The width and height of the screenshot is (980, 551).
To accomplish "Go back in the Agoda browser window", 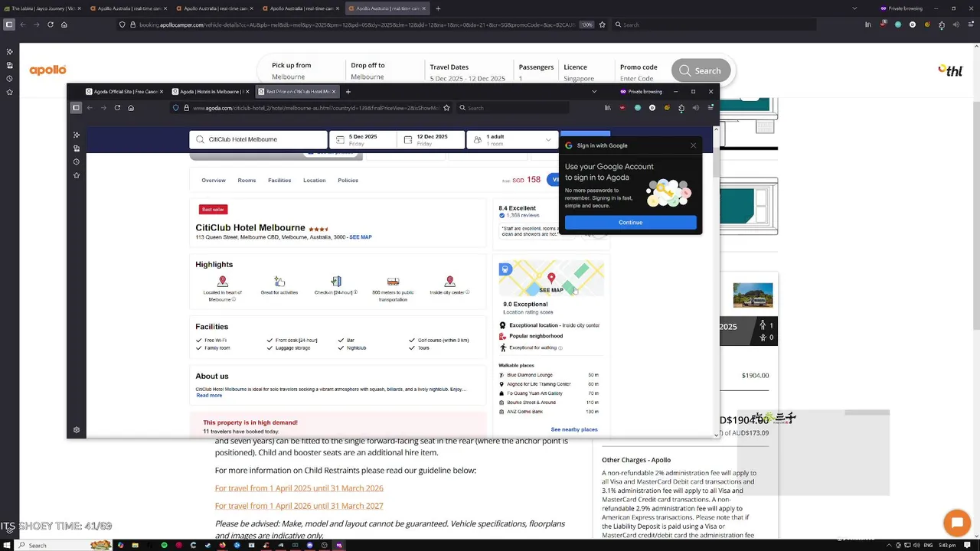I will tap(90, 108).
